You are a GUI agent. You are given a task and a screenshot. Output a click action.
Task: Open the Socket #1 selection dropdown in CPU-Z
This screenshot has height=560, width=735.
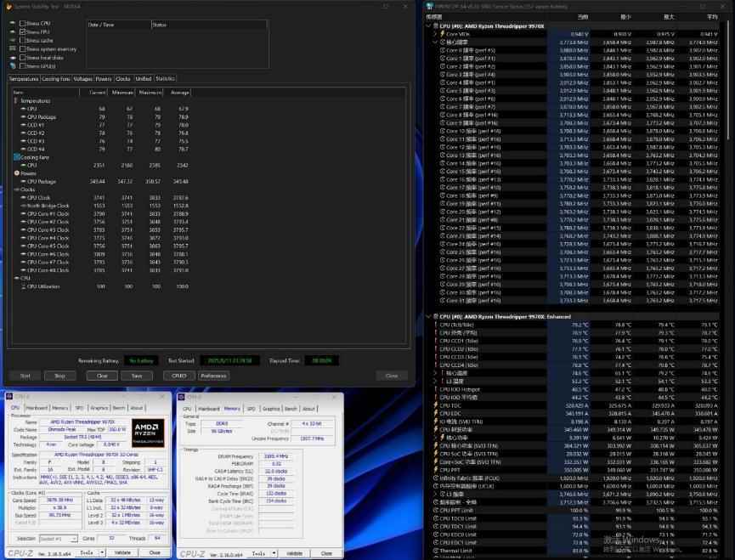tap(59, 538)
